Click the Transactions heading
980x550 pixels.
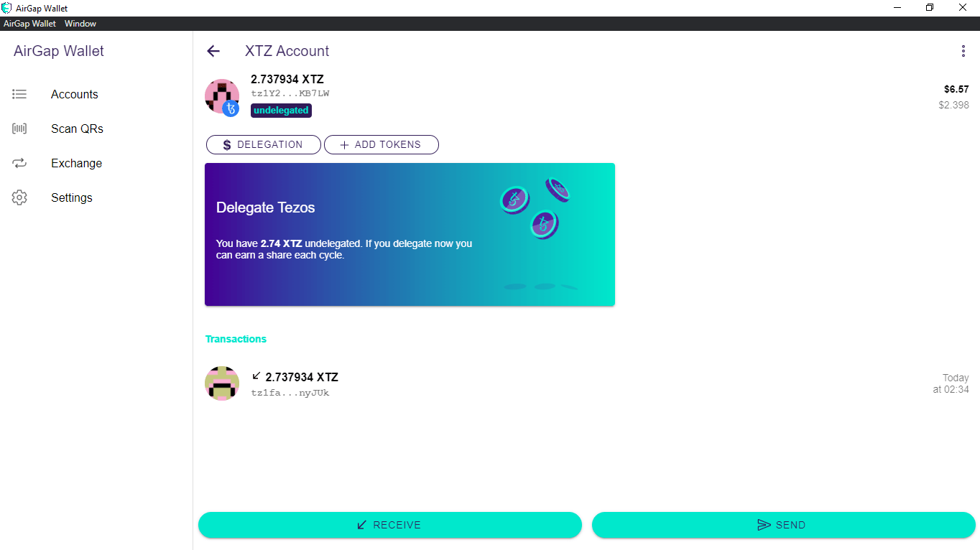click(x=236, y=339)
